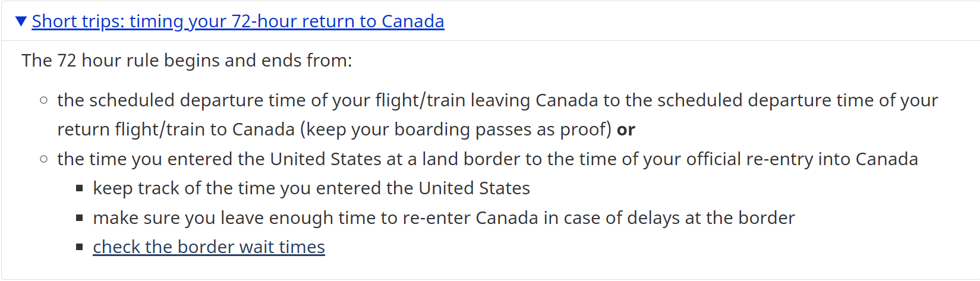
Task: Collapse the Short trips section triangle
Action: click(x=21, y=21)
